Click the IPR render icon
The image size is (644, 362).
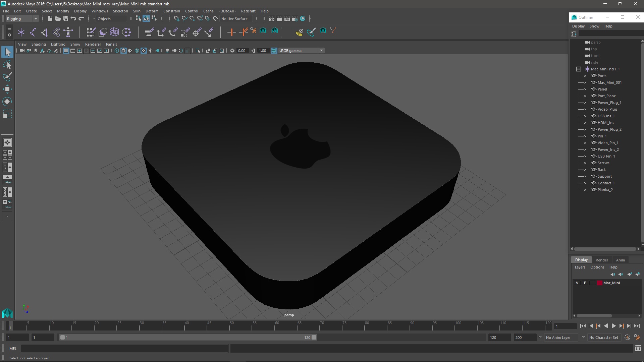(x=287, y=19)
